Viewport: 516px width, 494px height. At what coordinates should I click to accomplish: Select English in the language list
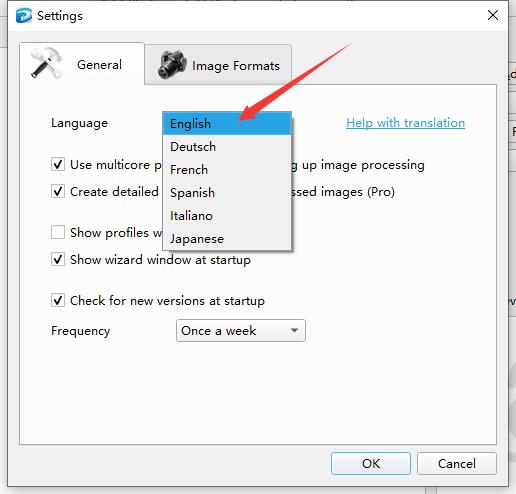(227, 124)
